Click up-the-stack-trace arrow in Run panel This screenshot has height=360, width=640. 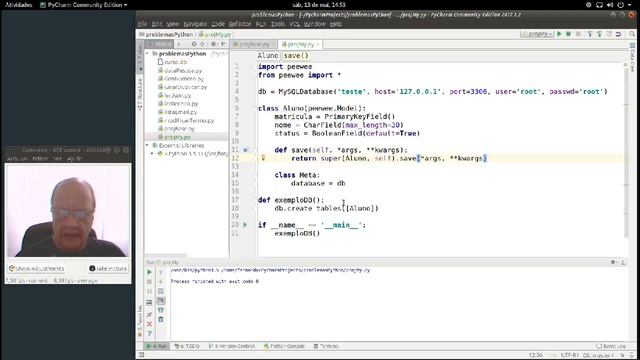click(161, 272)
